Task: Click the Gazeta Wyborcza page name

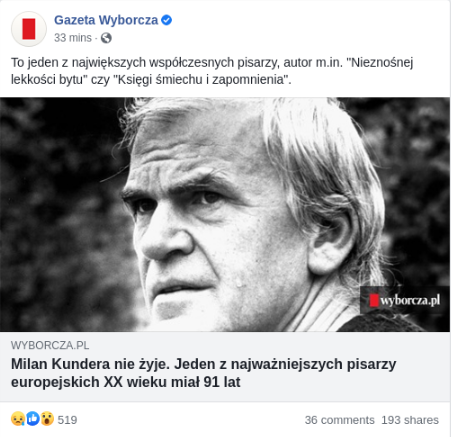Action: pos(106,20)
